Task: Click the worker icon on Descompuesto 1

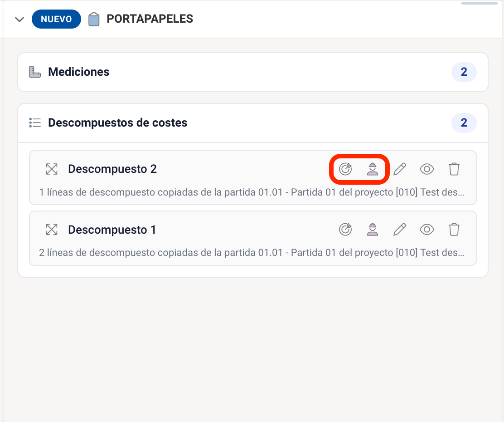Action: pos(372,230)
